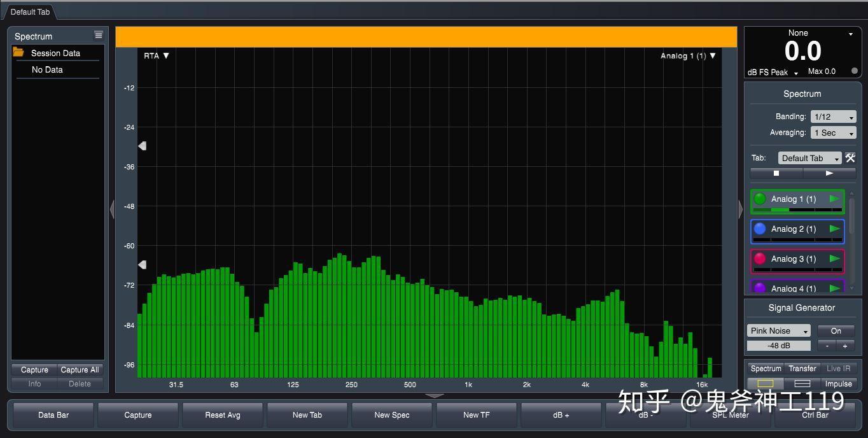Open the Analog 1 (1) graph source dropdown

[688, 55]
